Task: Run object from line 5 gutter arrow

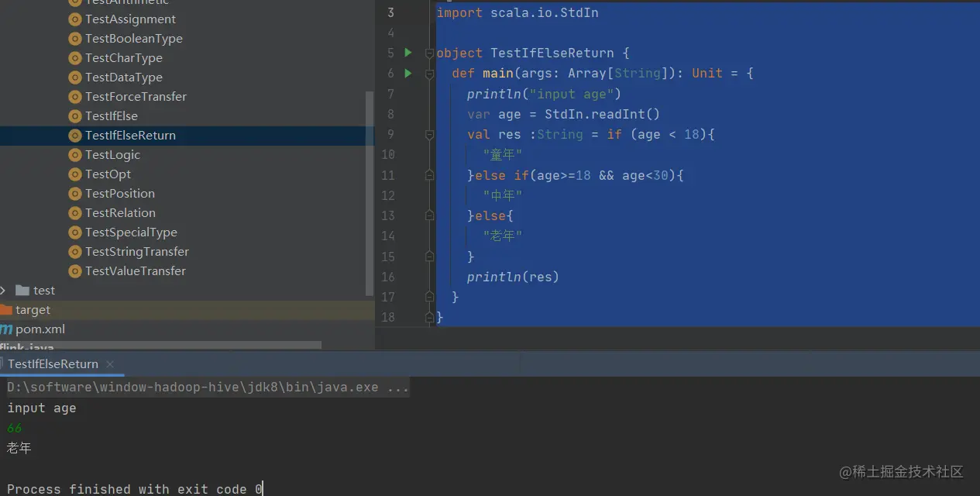Action: click(x=408, y=53)
